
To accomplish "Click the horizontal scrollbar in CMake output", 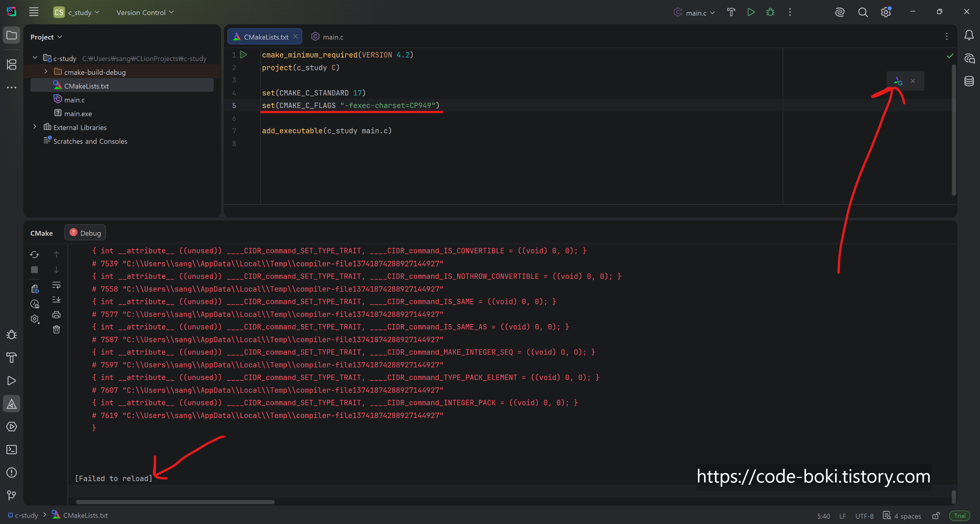I will pos(175,501).
